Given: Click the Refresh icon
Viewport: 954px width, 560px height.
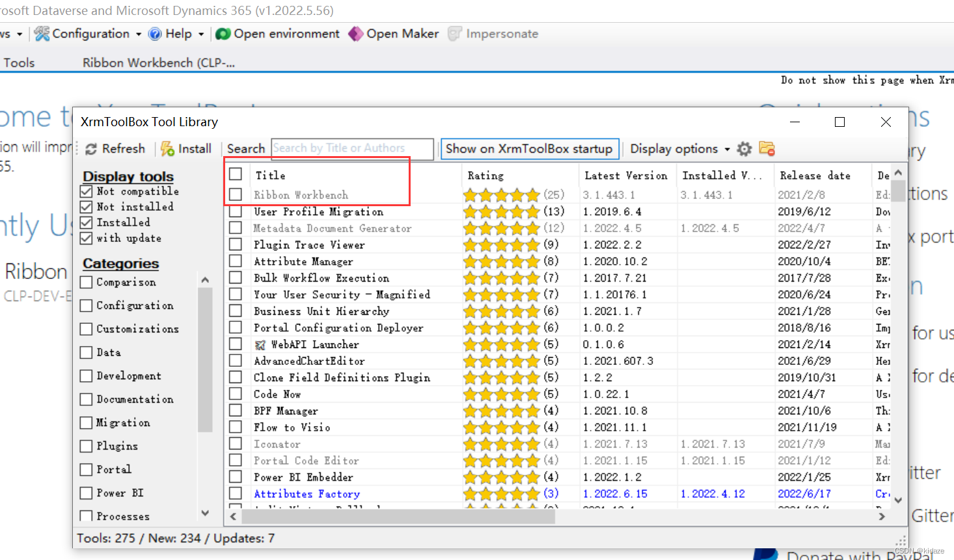Looking at the screenshot, I should pos(92,148).
